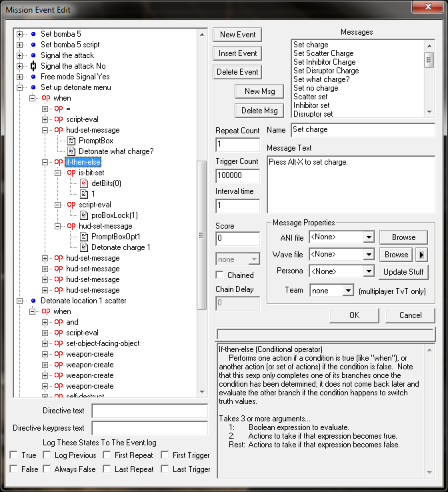Select the Set Disruptor Charge message
The height and width of the screenshot is (492, 448).
click(x=326, y=71)
